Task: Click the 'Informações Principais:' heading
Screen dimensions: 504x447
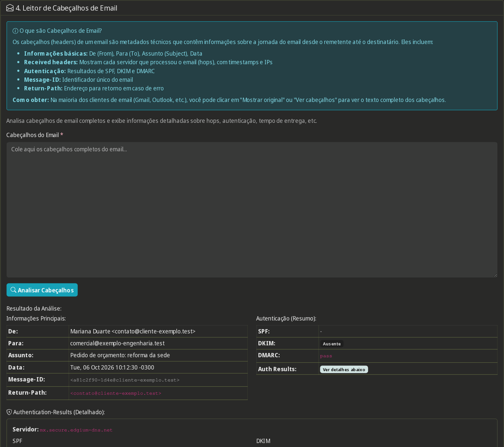Action: pyautogui.click(x=36, y=319)
